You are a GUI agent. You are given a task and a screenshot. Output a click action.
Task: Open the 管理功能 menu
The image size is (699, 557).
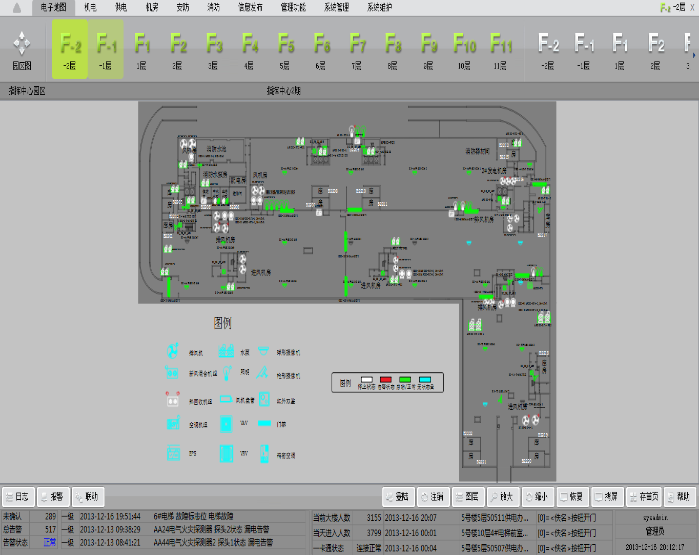(x=293, y=8)
